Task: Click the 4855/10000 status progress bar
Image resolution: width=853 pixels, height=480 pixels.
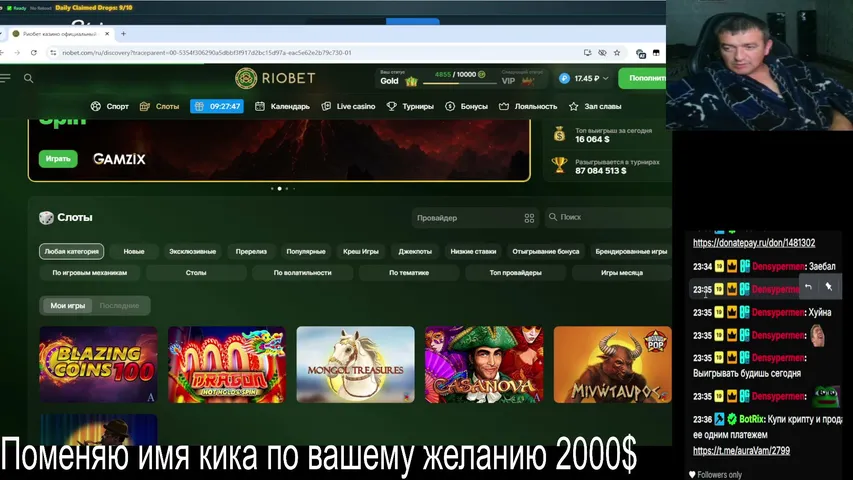Action: tap(460, 83)
